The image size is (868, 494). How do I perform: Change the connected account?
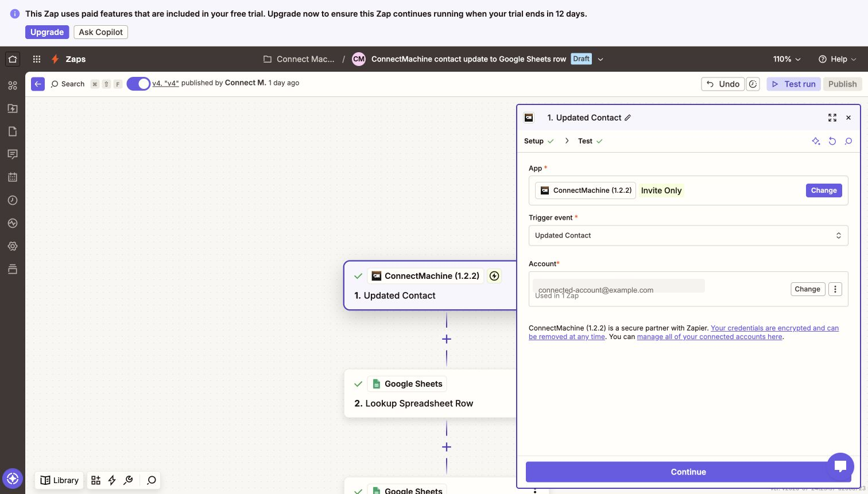pos(807,289)
